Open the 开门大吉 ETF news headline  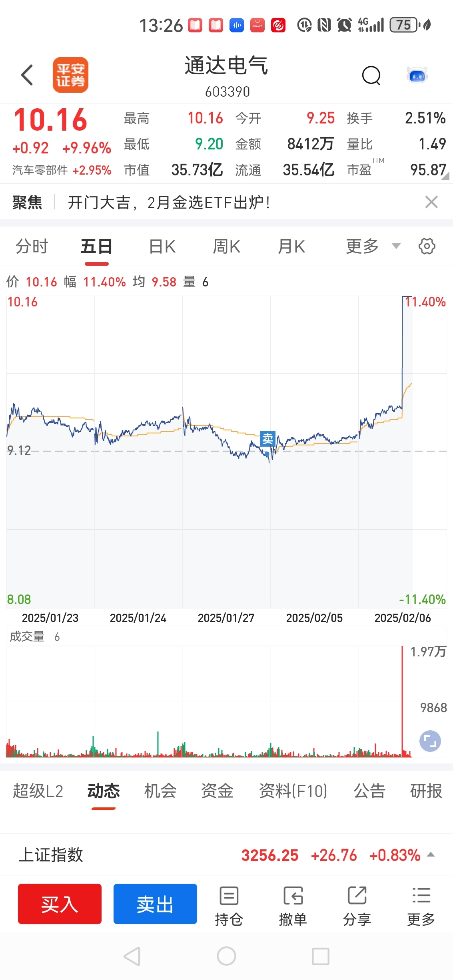[x=169, y=203]
